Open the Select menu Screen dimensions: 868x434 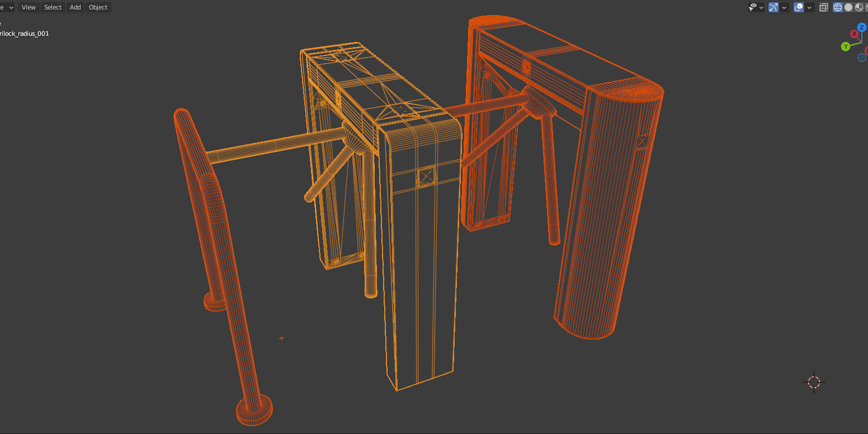click(53, 7)
